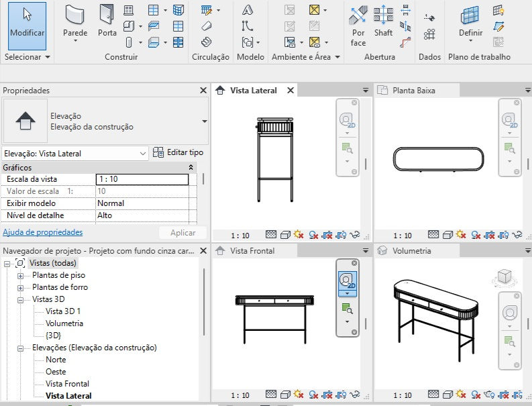Click the ViewCube in Volumetria view
Screen dimensions: 532x406
(x=504, y=278)
